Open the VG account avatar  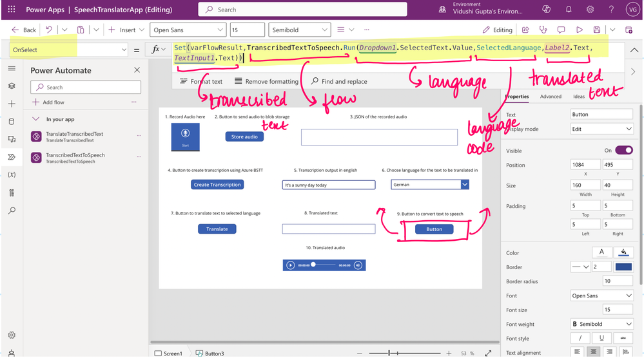(632, 10)
